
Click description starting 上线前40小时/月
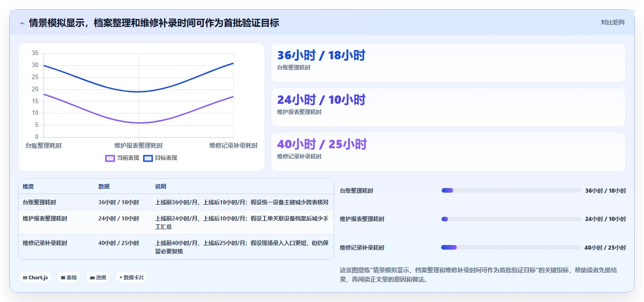pyautogui.click(x=242, y=247)
